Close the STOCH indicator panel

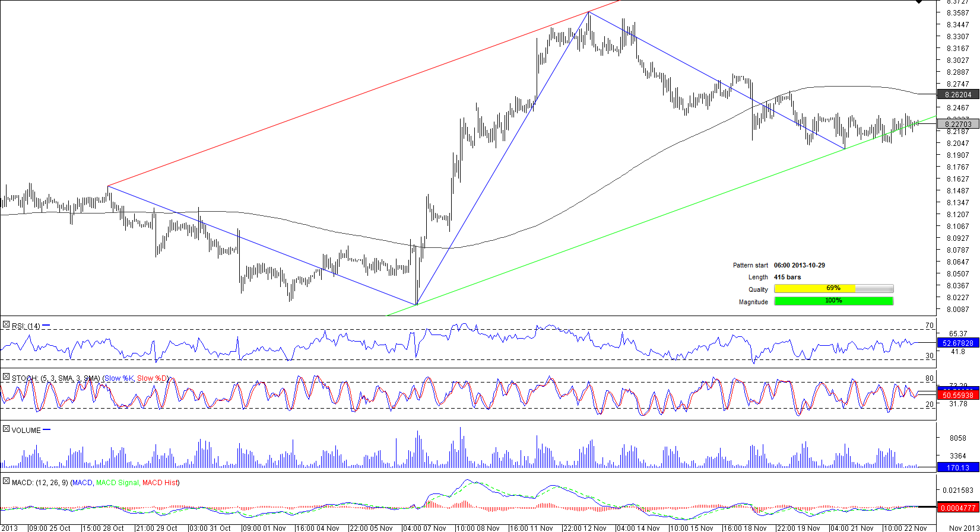pyautogui.click(x=6, y=377)
